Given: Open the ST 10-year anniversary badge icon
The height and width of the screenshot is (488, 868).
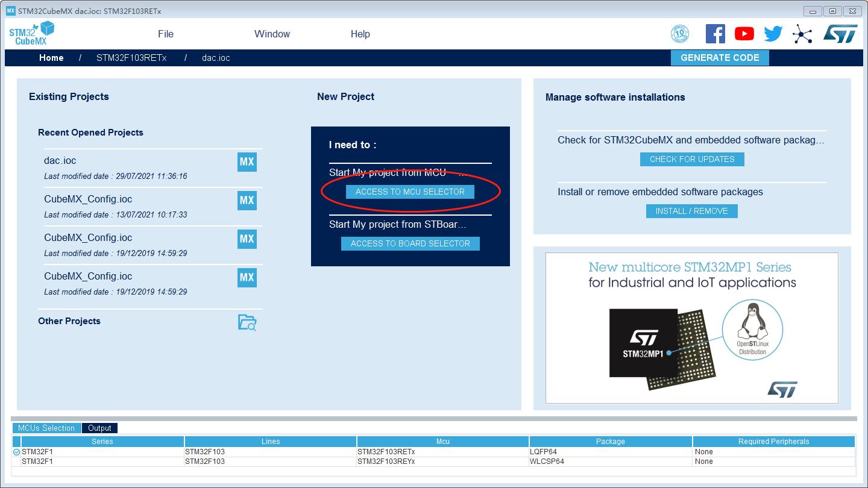Looking at the screenshot, I should click(680, 34).
